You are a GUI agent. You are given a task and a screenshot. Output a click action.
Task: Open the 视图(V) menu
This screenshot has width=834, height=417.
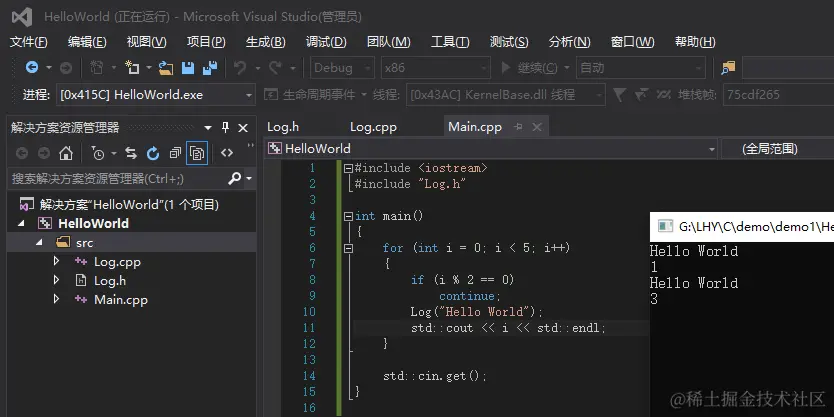coord(147,41)
